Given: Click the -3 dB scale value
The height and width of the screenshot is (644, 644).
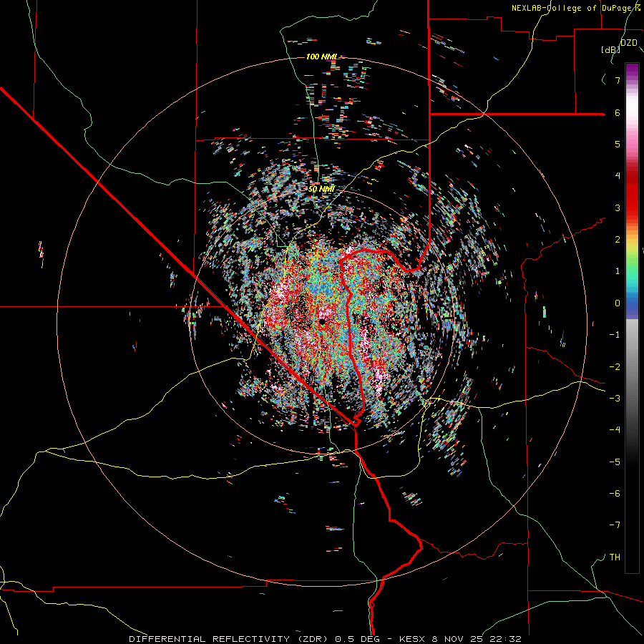Looking at the screenshot, I should [x=615, y=399].
